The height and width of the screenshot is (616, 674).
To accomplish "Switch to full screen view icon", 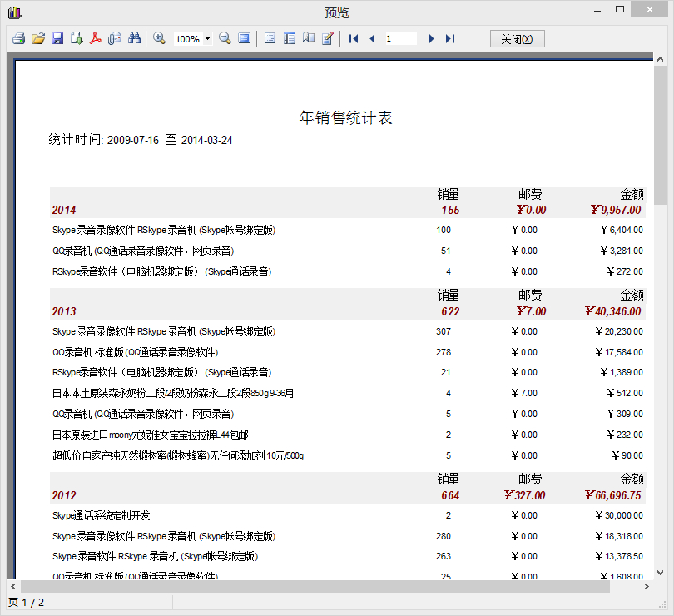I will (244, 39).
